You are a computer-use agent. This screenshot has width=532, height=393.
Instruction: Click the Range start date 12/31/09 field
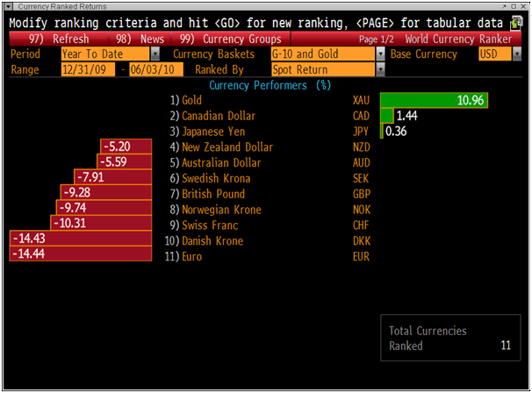[x=87, y=69]
